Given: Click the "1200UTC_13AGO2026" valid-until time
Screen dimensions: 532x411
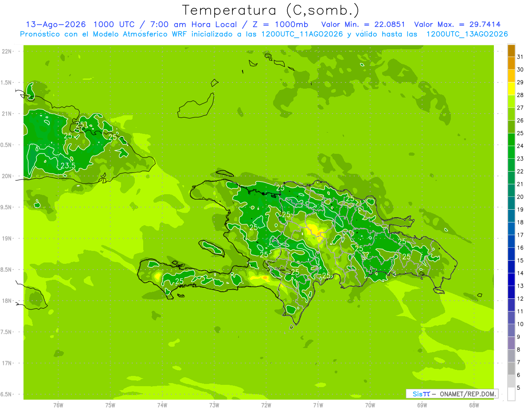Looking at the screenshot, I should pos(467,34).
